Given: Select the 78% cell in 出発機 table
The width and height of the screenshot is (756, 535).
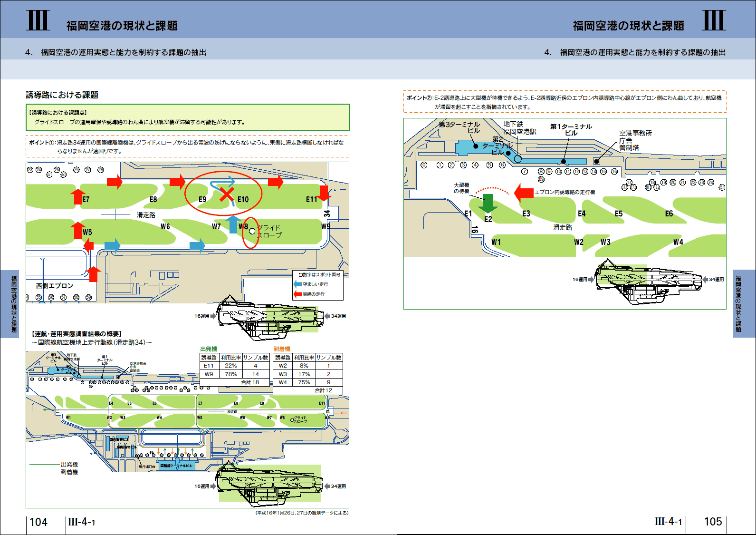Looking at the screenshot, I should [231, 374].
